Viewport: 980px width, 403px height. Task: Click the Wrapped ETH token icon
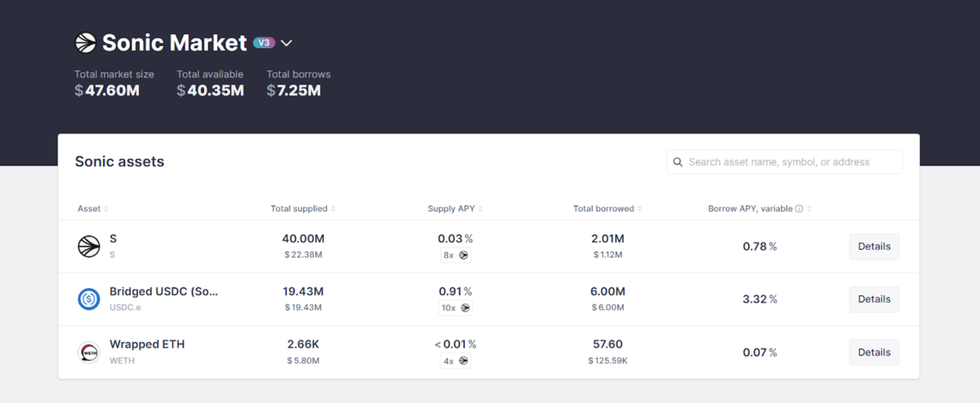(89, 352)
